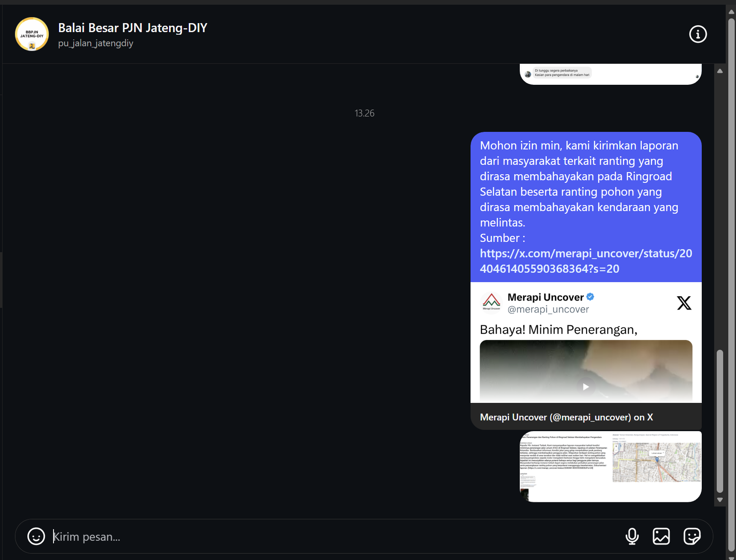Click the pu_jalan_jatengdiy username
Viewport: 736px width, 560px height.
pos(95,43)
